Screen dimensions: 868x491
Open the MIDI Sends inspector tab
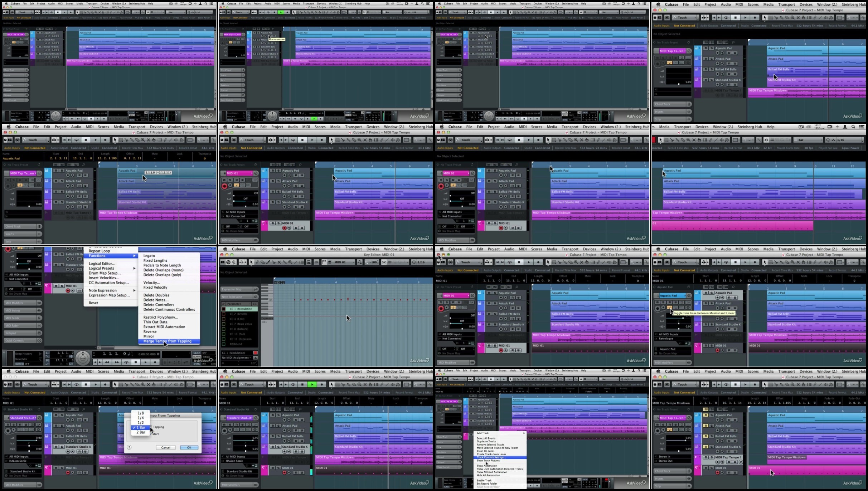20,318
